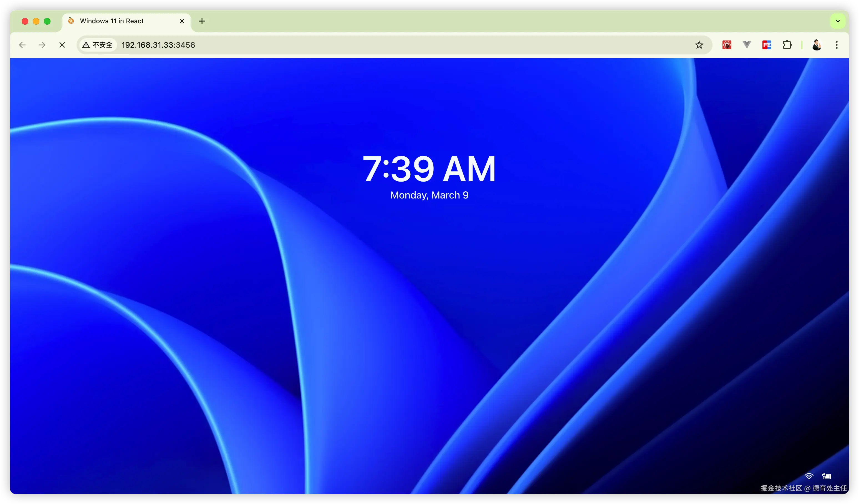Open the red React devtools extension icon

(727, 45)
